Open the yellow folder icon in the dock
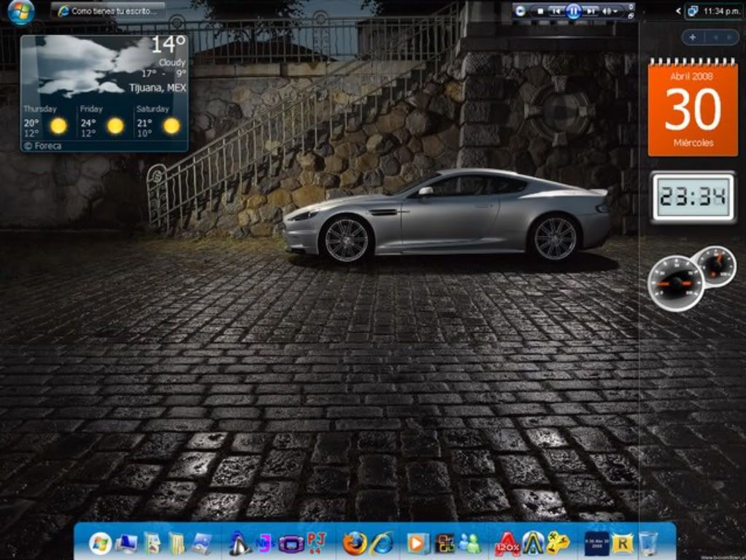746x560 pixels. tap(177, 543)
